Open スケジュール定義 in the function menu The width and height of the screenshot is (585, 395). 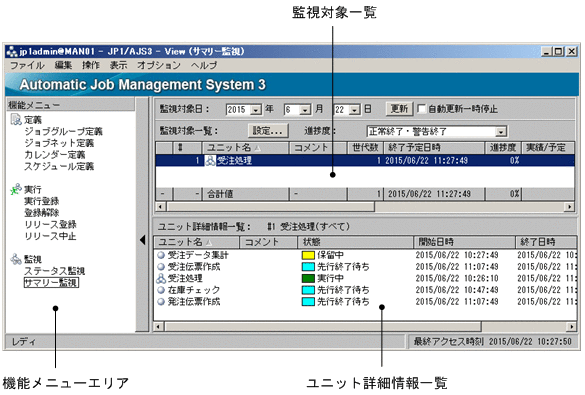(59, 166)
